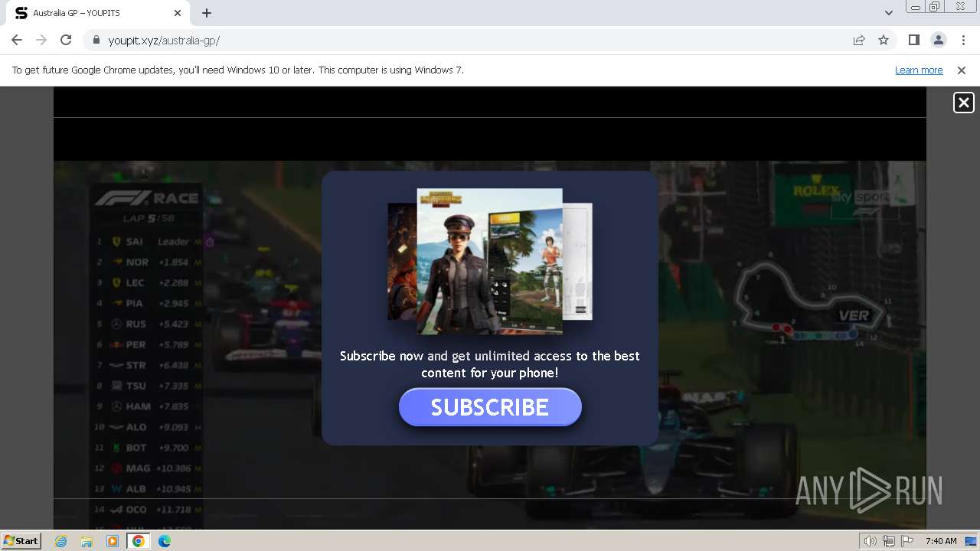Open the volume speaker tray icon
Screen dimensions: 980x551
tap(870, 541)
